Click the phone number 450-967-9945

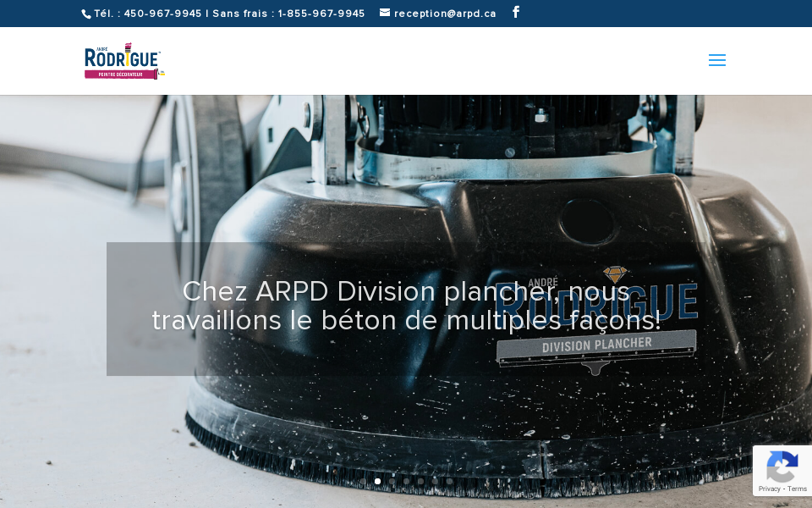tap(162, 14)
